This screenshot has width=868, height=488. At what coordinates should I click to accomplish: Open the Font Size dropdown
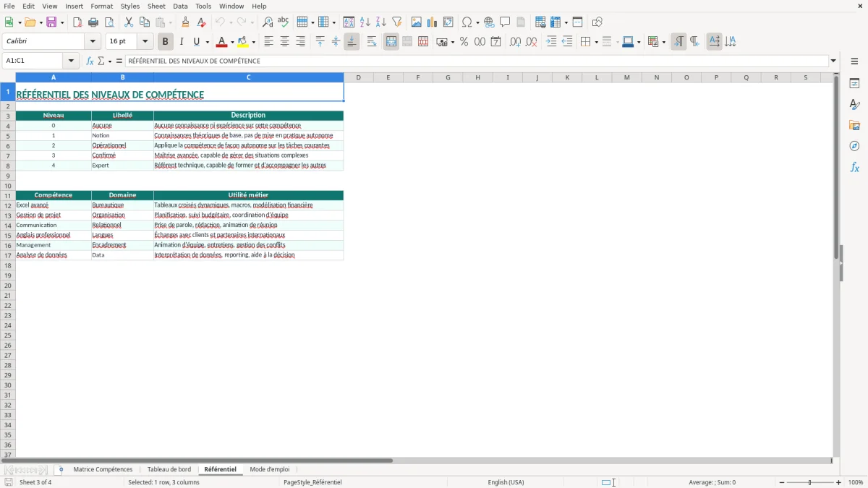click(x=145, y=42)
